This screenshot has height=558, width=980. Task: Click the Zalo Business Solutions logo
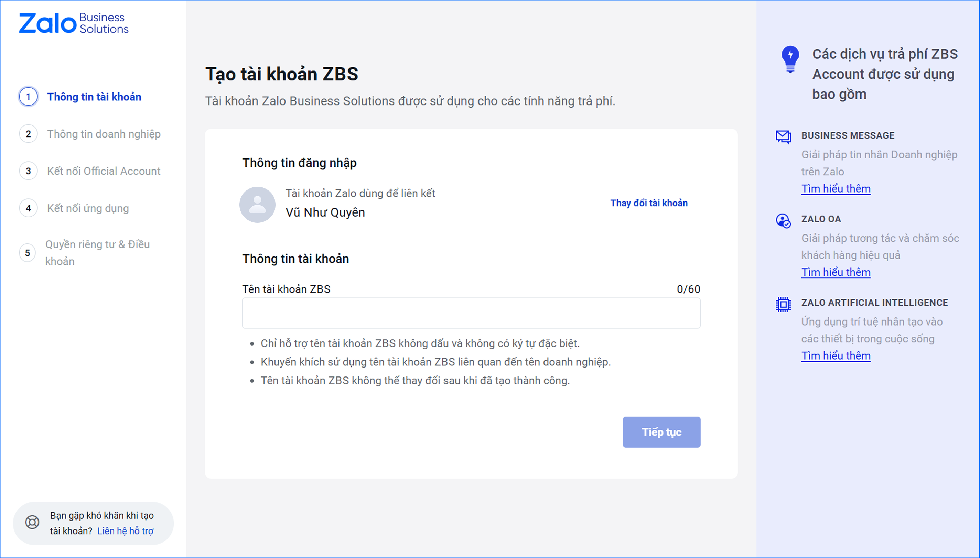74,23
